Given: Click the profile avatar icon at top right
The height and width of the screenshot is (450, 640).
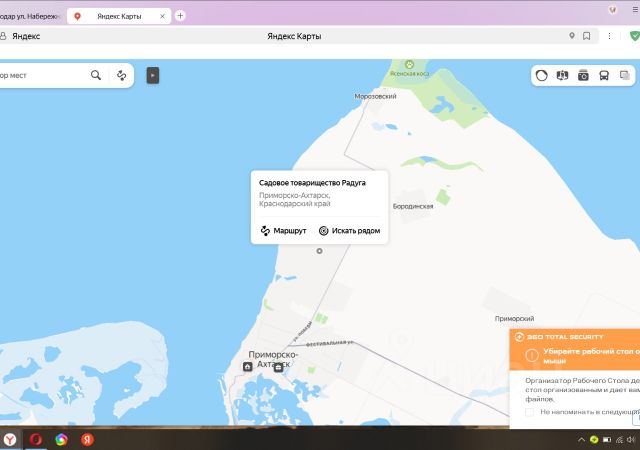Looking at the screenshot, I should tap(613, 10).
